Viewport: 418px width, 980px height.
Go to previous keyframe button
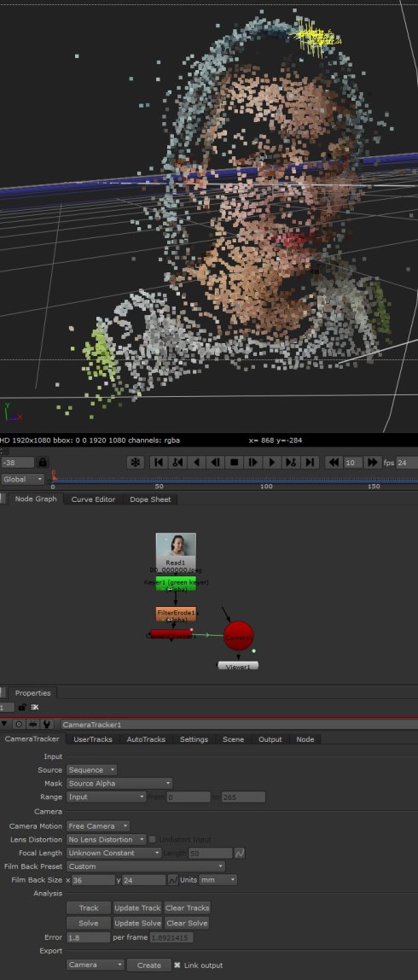pos(177,463)
